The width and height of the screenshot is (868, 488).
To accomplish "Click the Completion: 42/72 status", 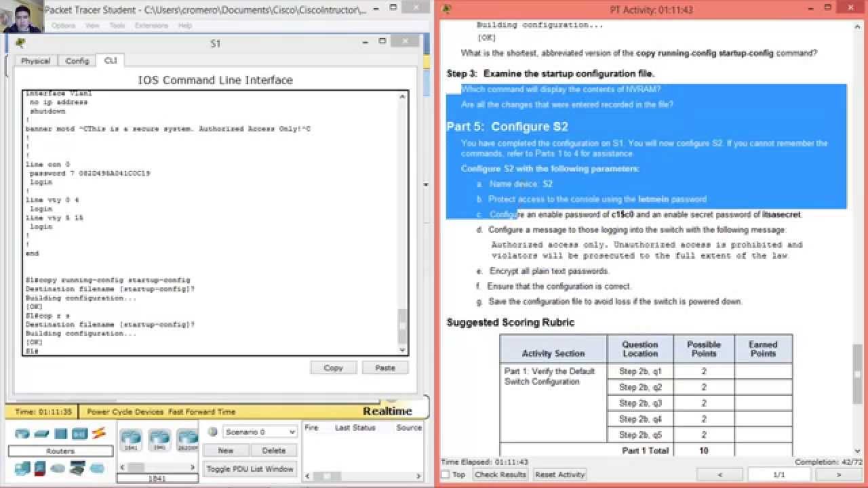I will (829, 462).
